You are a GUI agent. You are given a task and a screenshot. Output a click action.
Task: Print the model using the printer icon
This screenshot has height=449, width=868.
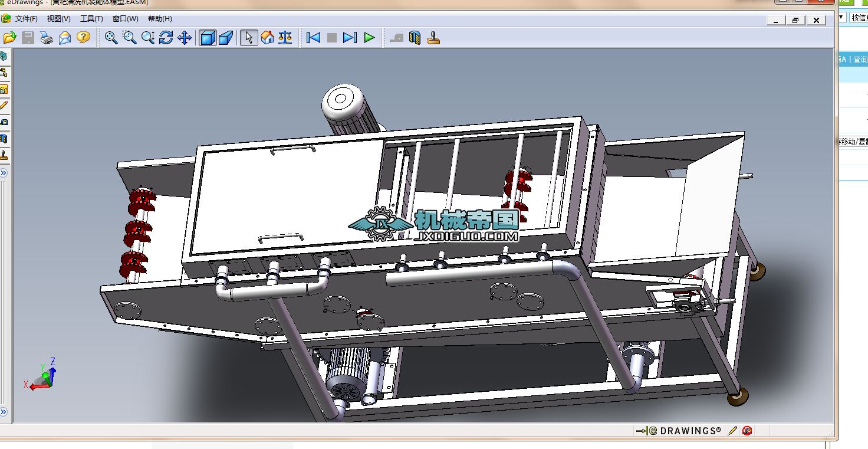(x=46, y=38)
